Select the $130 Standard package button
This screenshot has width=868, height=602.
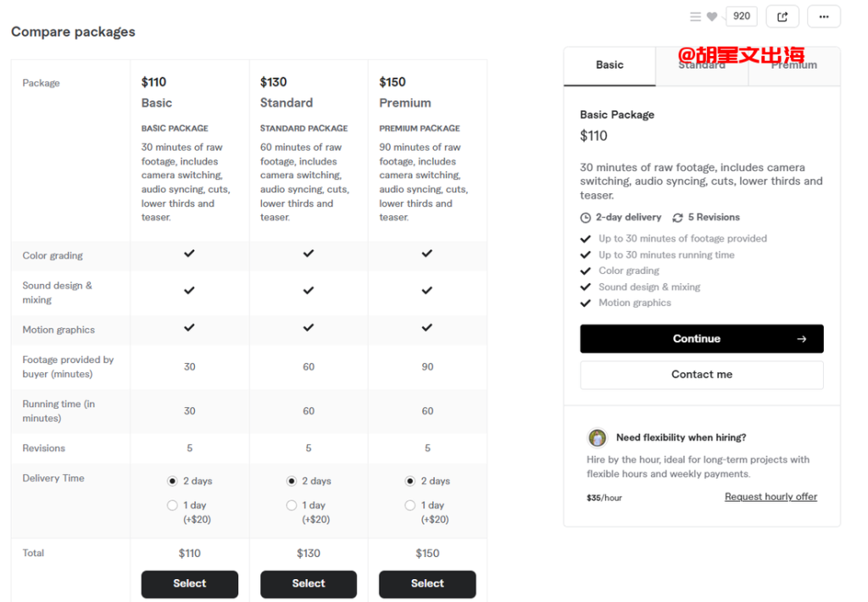click(x=309, y=583)
